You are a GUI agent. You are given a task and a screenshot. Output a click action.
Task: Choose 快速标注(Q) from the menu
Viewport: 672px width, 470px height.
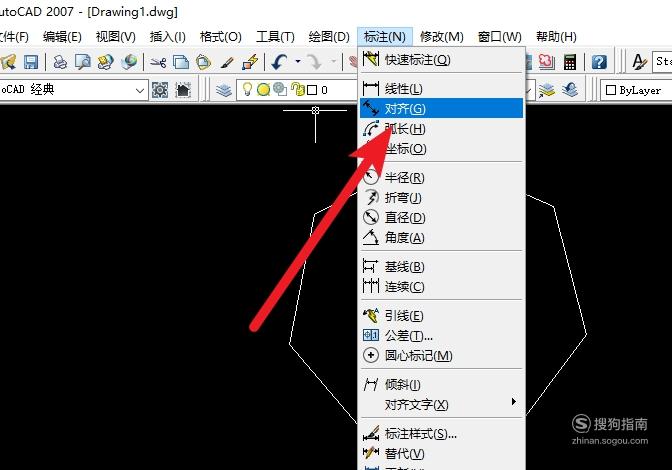441,60
